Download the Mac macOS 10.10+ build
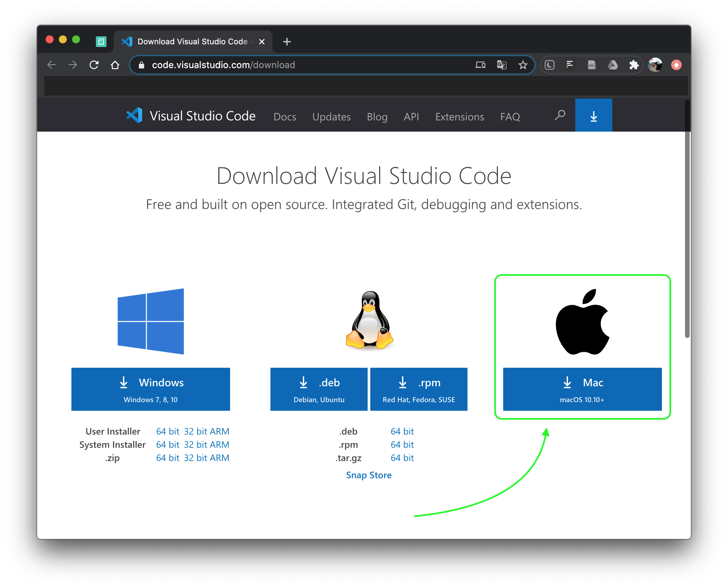Screen dimensions: 728x588 point(582,389)
